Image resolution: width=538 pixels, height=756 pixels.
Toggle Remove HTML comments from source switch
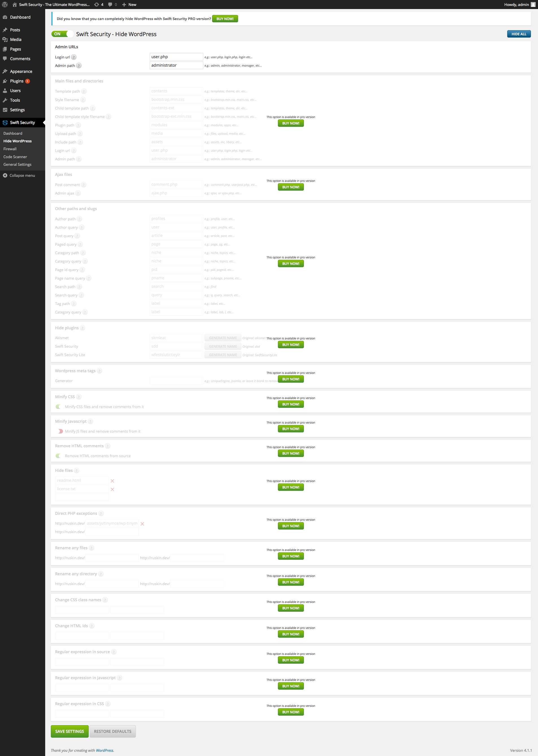pos(58,456)
